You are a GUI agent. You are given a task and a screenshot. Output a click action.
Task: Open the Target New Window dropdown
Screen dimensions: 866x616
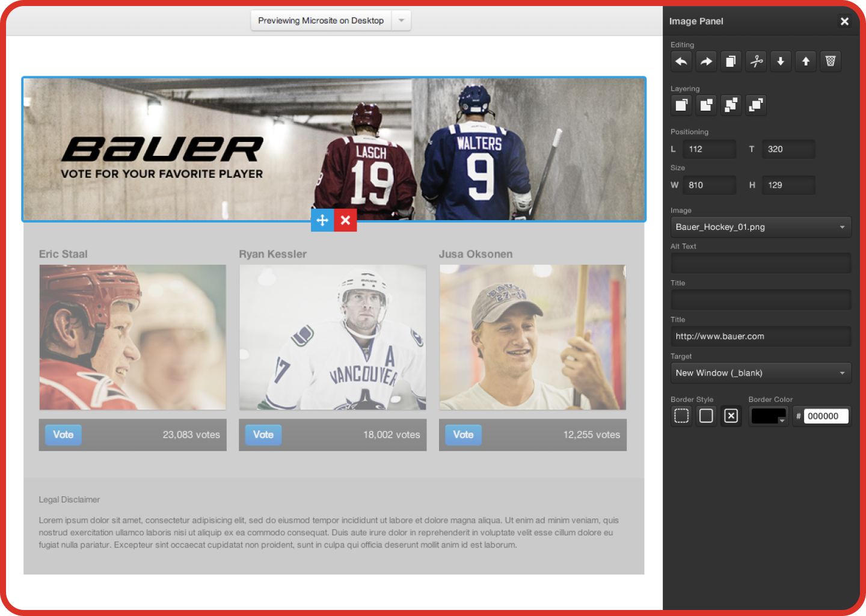tap(761, 373)
